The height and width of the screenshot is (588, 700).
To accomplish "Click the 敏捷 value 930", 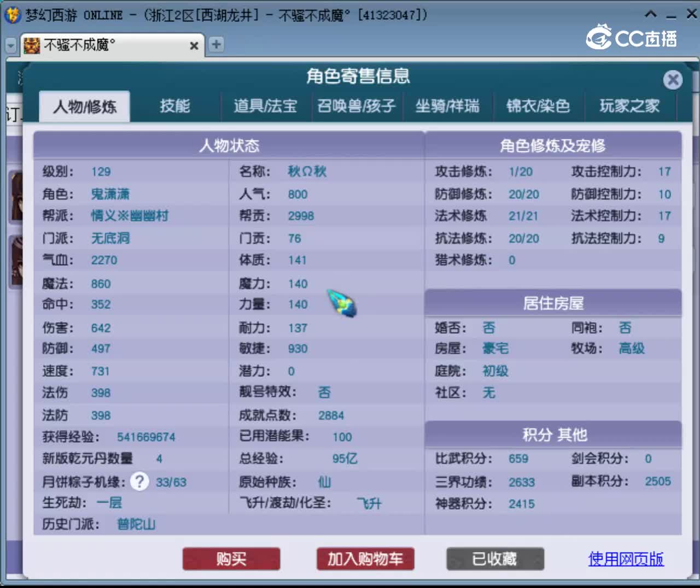I will click(x=298, y=349).
